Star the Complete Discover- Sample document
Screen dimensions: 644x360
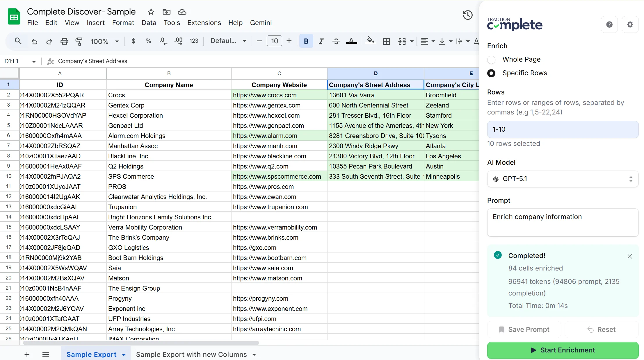tap(151, 12)
